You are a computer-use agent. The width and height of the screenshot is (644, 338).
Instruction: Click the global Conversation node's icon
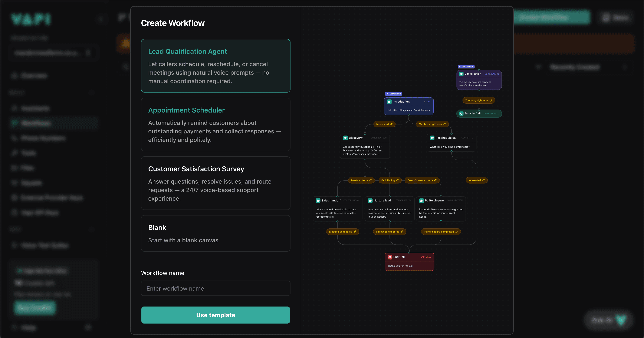[x=461, y=74]
